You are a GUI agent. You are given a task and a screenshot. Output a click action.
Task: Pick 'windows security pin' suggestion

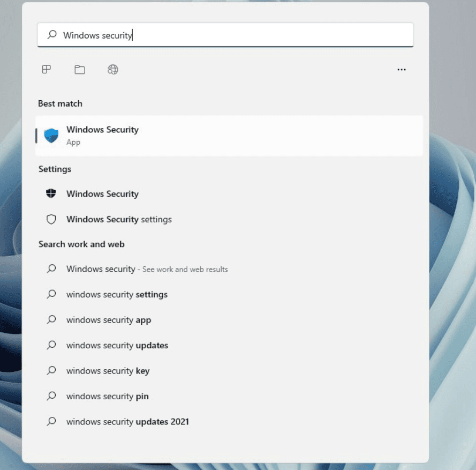click(229, 396)
